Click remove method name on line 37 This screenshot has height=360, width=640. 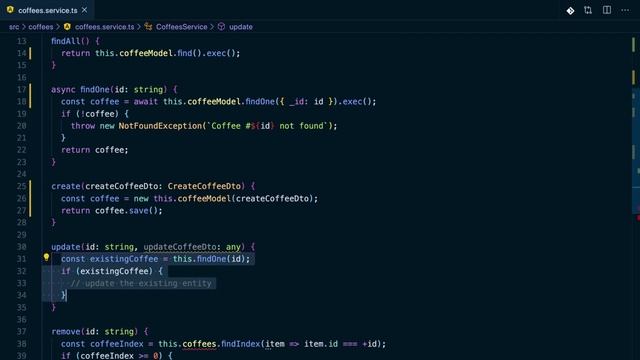[66, 331]
